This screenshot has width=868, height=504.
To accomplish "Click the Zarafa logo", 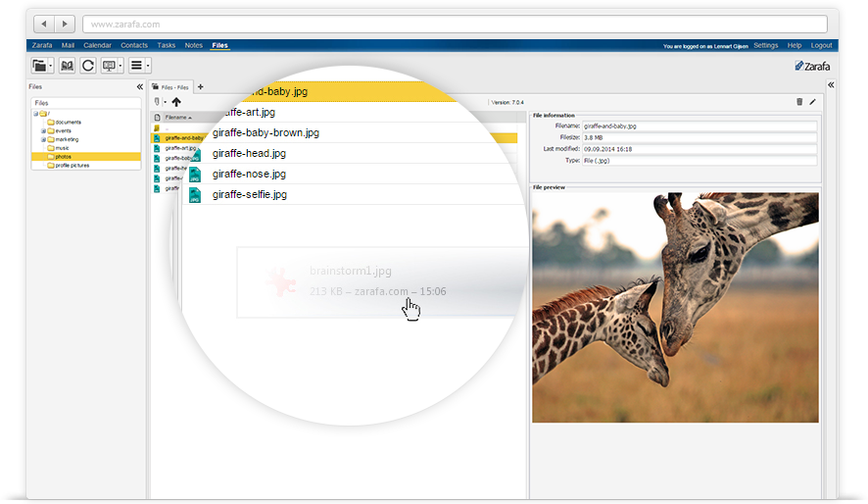I will [x=812, y=66].
